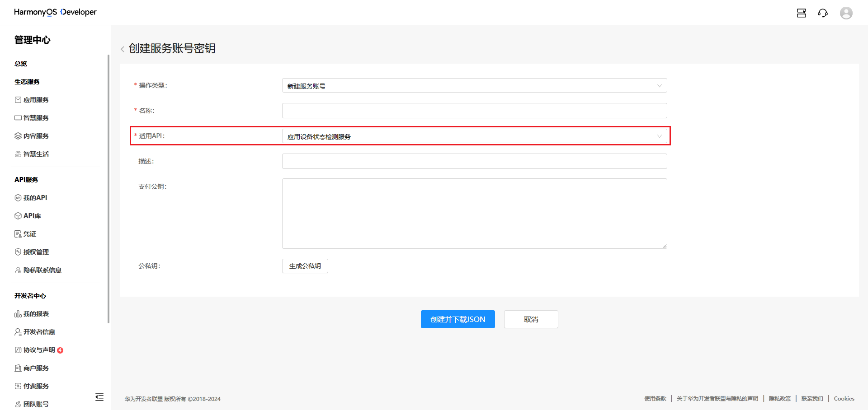This screenshot has height=410, width=868.
Task: Click the 授权管理 shield icon
Action: (18, 252)
